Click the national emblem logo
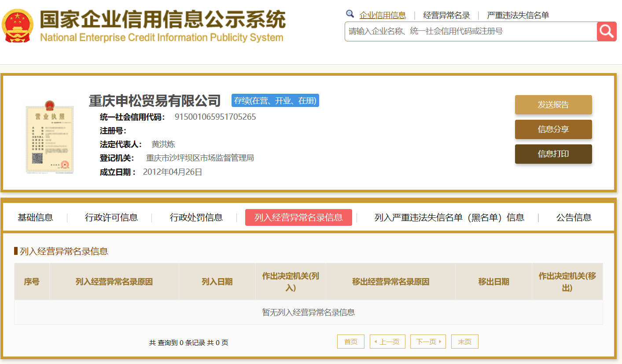This screenshot has width=622, height=364. 18,26
